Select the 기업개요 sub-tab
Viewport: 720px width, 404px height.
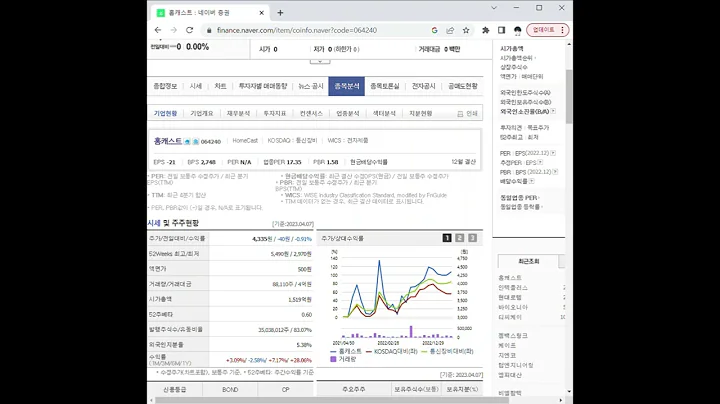pyautogui.click(x=202, y=113)
